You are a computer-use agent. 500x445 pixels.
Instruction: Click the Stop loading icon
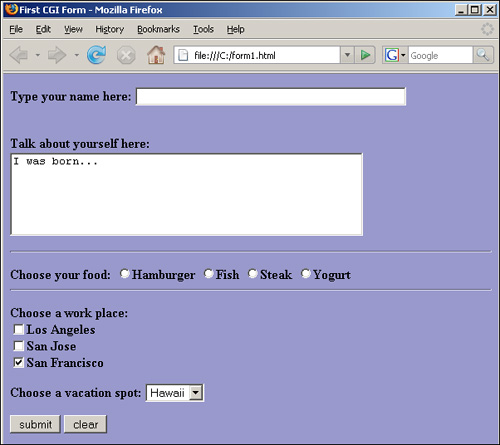pyautogui.click(x=126, y=55)
